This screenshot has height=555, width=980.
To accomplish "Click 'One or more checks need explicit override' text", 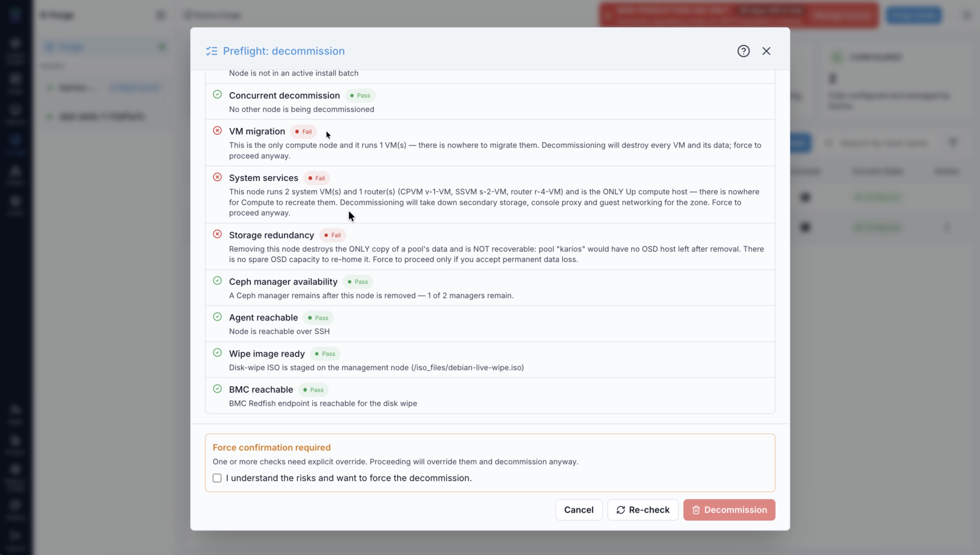I will pyautogui.click(x=395, y=462).
